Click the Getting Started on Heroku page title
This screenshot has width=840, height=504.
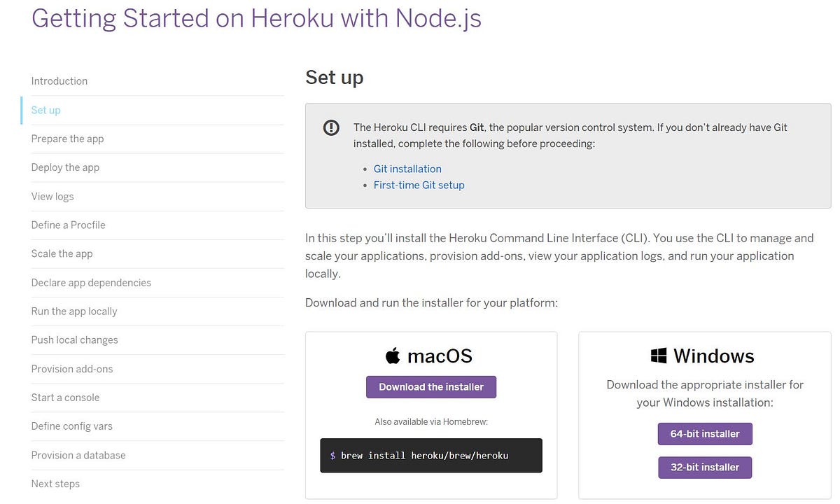click(x=256, y=18)
